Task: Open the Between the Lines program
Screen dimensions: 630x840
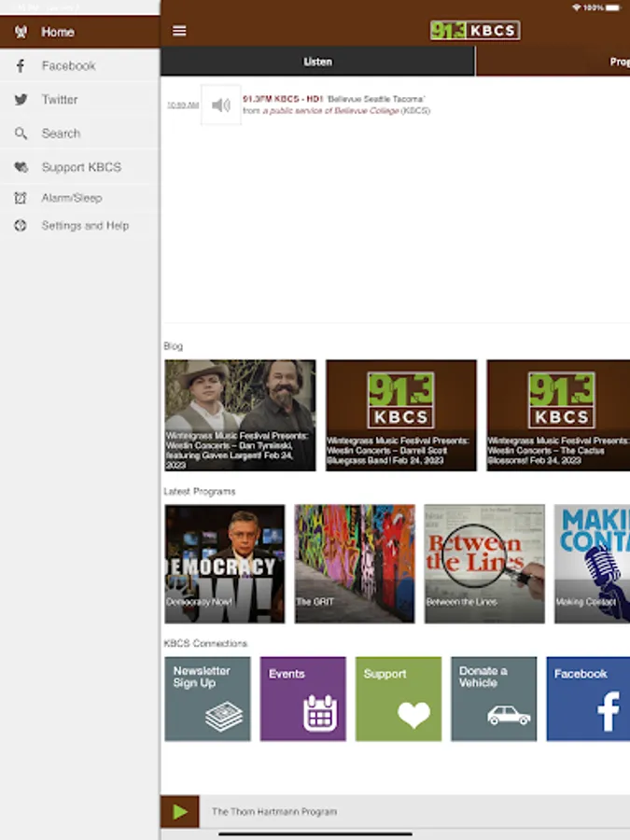Action: coord(484,564)
